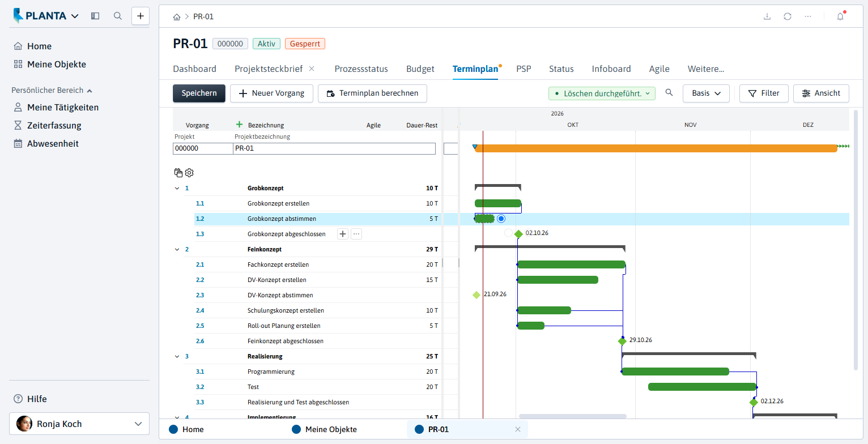868x444 pixels.
Task: Collapse the Feinkonzept group
Action: pyautogui.click(x=177, y=249)
